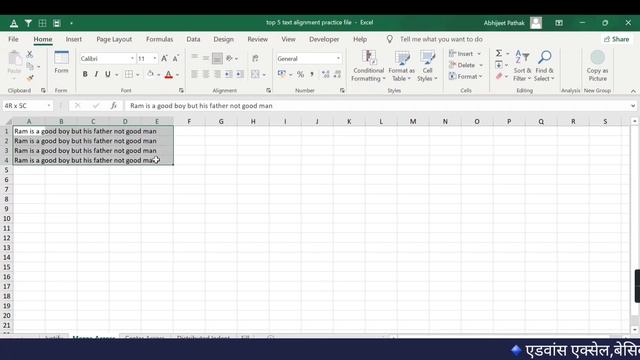Open Fill Color paint bucket
The height and width of the screenshot is (360, 640).
150,74
